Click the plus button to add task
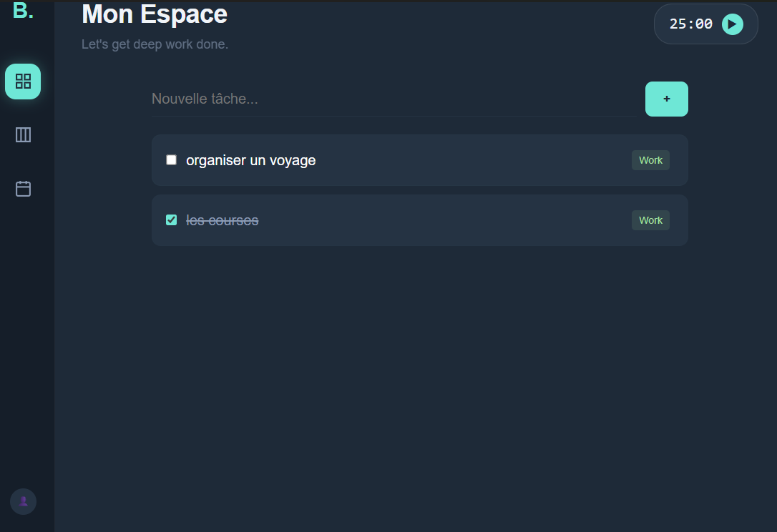This screenshot has height=532, width=777. pyautogui.click(x=666, y=99)
